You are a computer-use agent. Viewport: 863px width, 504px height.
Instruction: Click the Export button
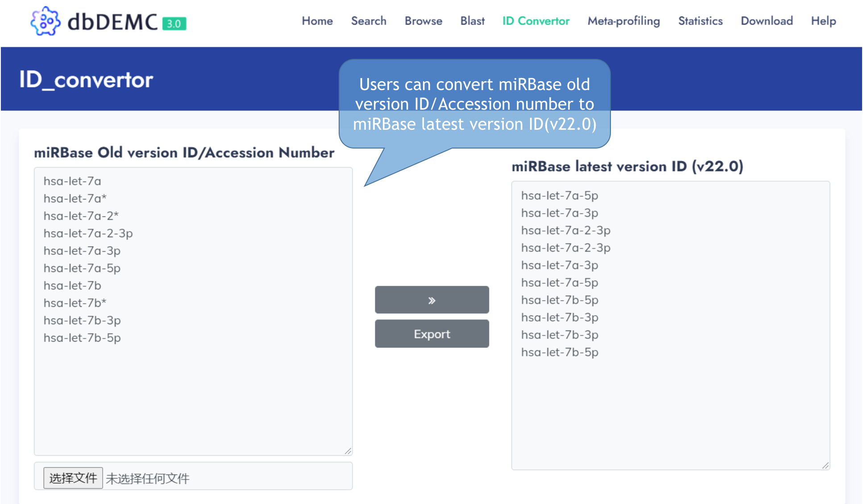click(432, 334)
